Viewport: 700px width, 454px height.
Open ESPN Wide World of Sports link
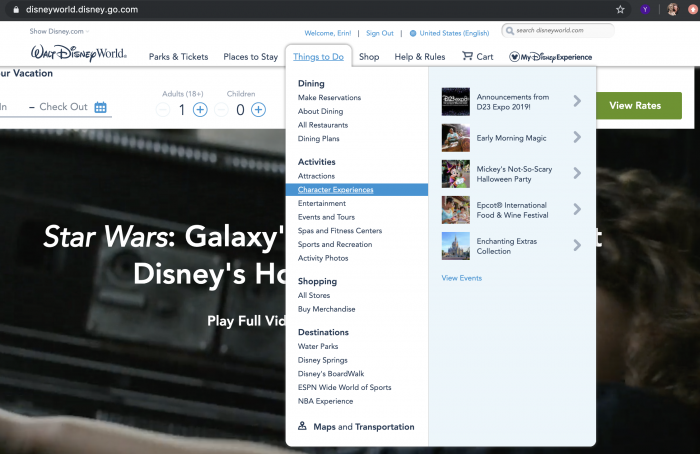point(345,387)
